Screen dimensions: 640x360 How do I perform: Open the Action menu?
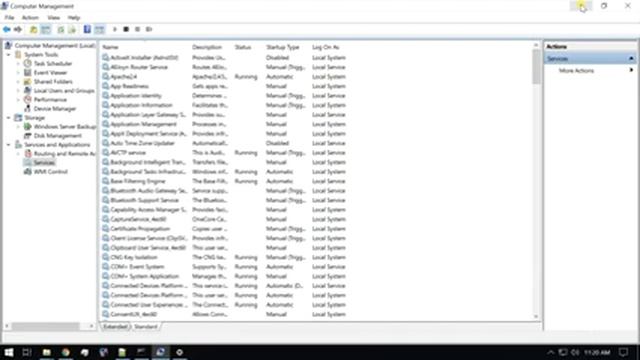click(30, 18)
